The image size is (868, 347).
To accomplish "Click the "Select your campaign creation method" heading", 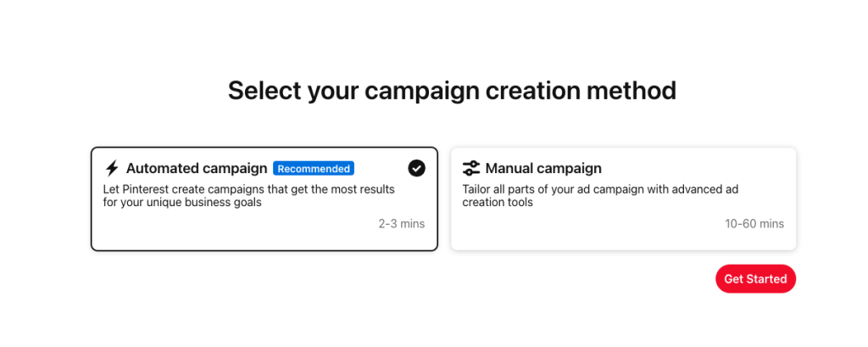I will coord(452,91).
